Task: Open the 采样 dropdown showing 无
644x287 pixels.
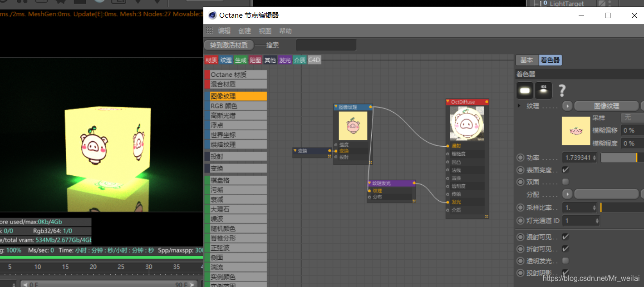Action: [x=632, y=118]
